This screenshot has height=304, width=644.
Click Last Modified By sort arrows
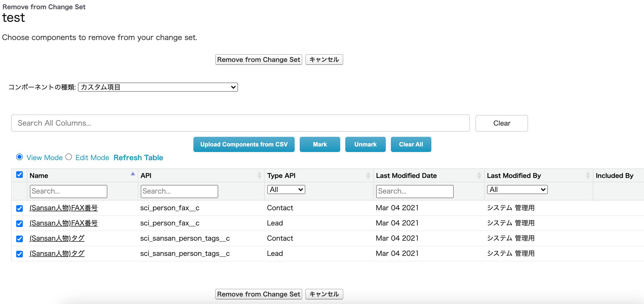pyautogui.click(x=588, y=176)
